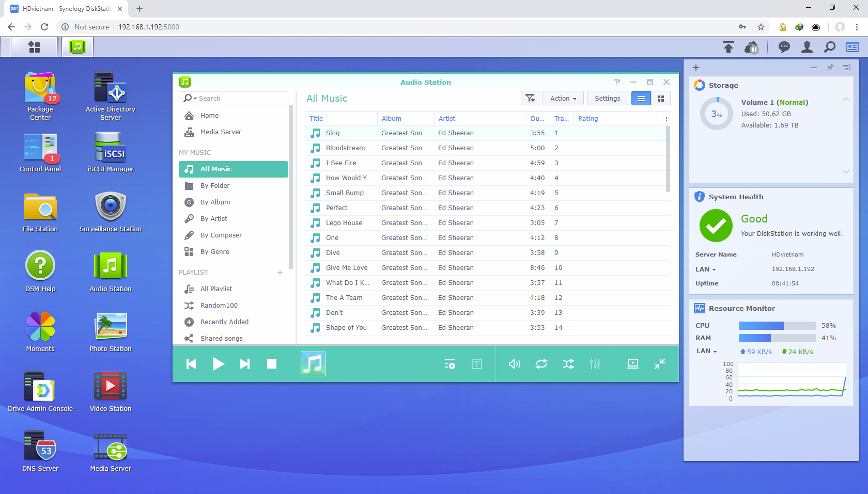868x494 pixels.
Task: Add a new playlist plus button
Action: click(x=280, y=273)
